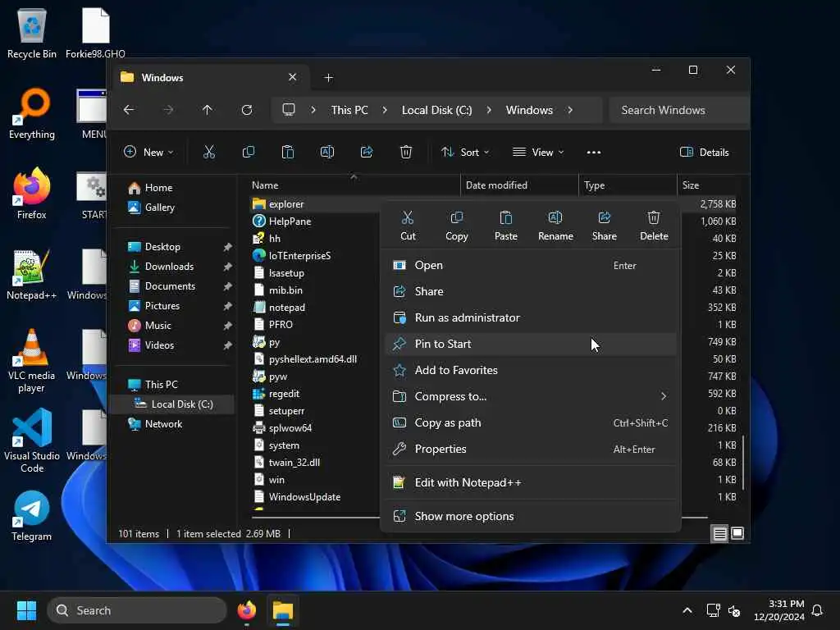Click the file list vertical scrollbar
This screenshot has height=630, width=840.
pos(743,463)
